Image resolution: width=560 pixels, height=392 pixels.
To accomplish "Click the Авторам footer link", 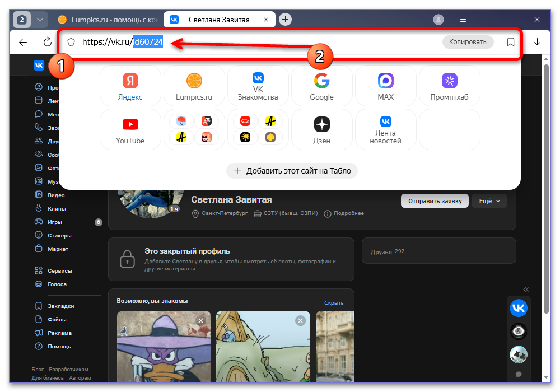I will [x=80, y=377].
